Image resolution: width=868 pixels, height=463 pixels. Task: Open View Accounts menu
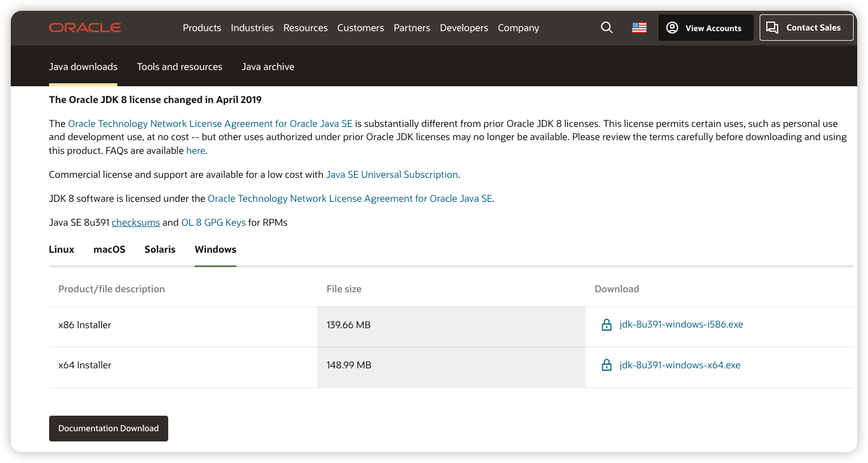[x=705, y=28]
